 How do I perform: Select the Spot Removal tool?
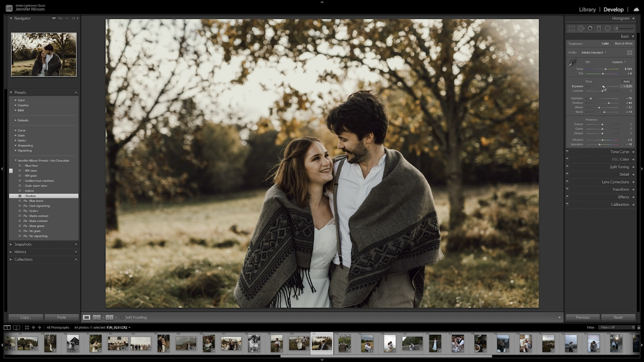pos(581,28)
